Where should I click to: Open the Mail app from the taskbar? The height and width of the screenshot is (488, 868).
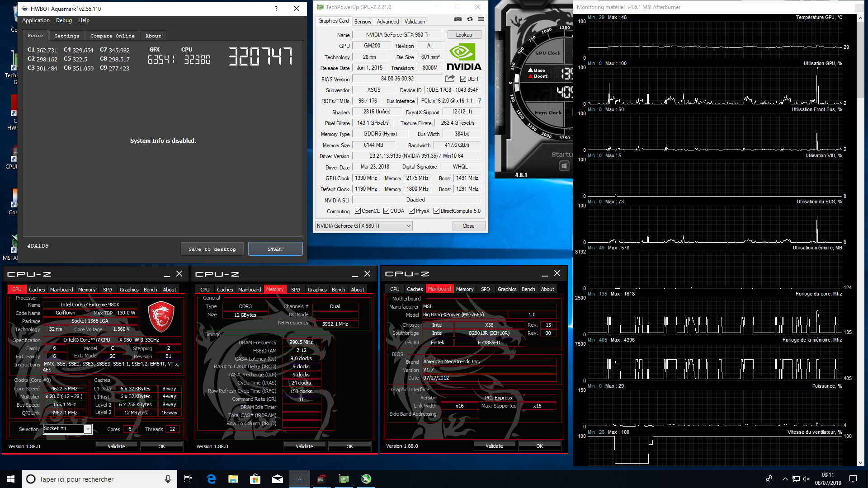point(277,479)
